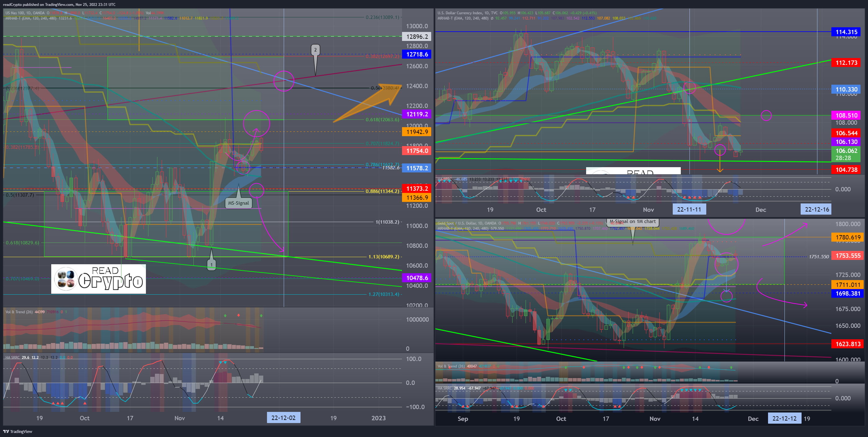Click the purple 106.130 price label

[x=846, y=142]
